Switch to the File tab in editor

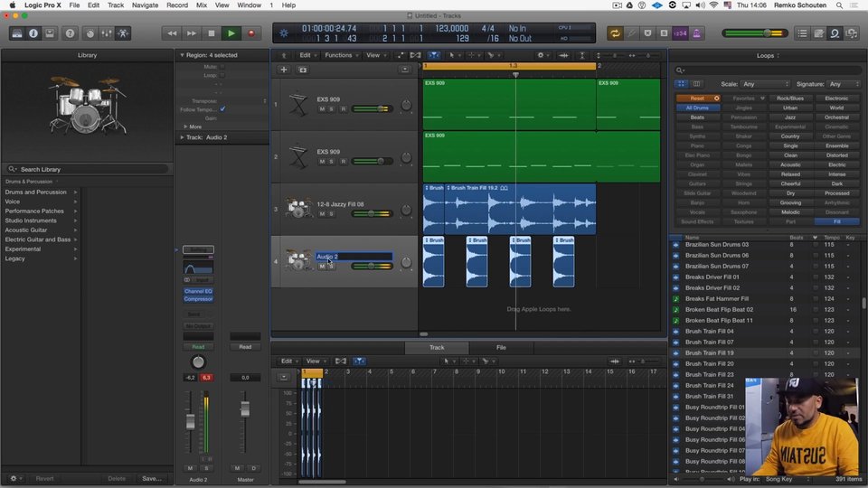click(501, 347)
